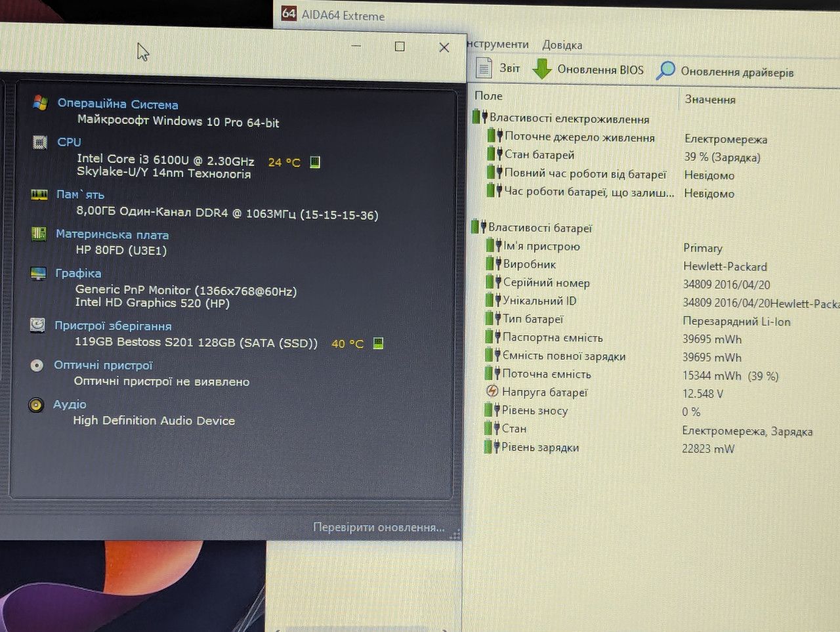Click the motherboard icon beside Материнська плата
The height and width of the screenshot is (632, 840).
click(39, 234)
